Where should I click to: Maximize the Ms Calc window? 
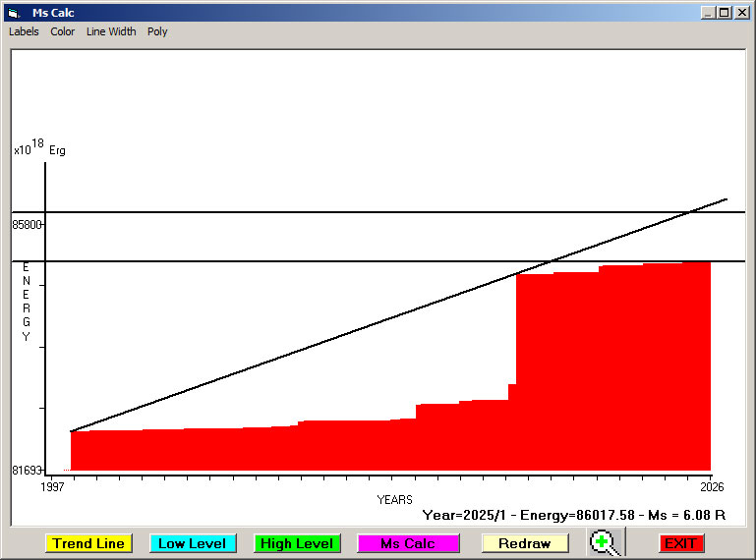point(724,13)
